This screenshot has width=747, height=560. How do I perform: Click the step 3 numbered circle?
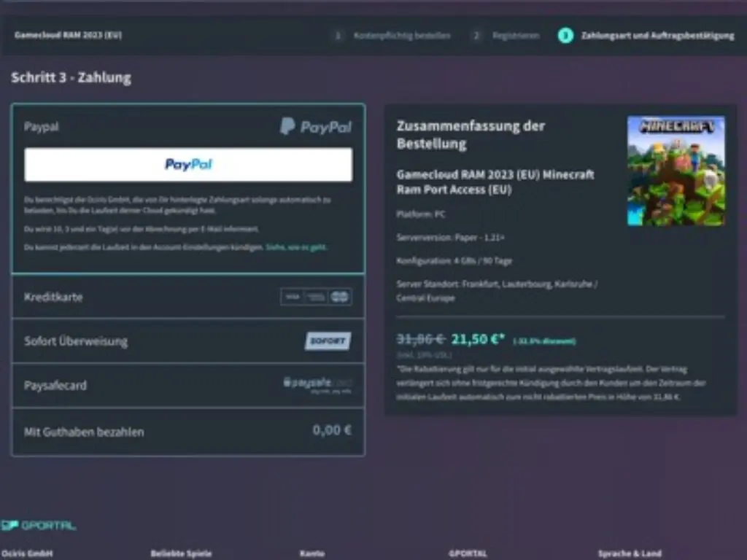tap(565, 35)
